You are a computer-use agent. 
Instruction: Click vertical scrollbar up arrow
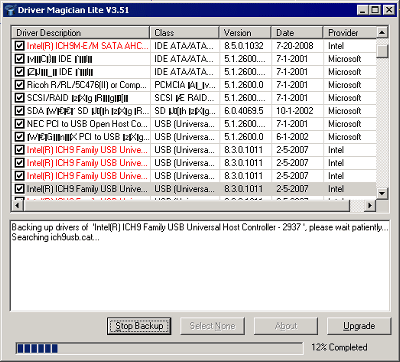[382, 33]
